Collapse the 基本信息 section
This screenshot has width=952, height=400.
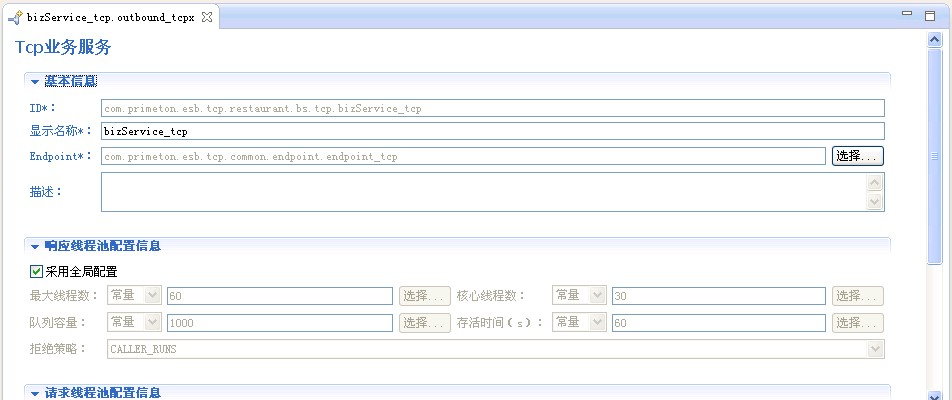pyautogui.click(x=35, y=81)
